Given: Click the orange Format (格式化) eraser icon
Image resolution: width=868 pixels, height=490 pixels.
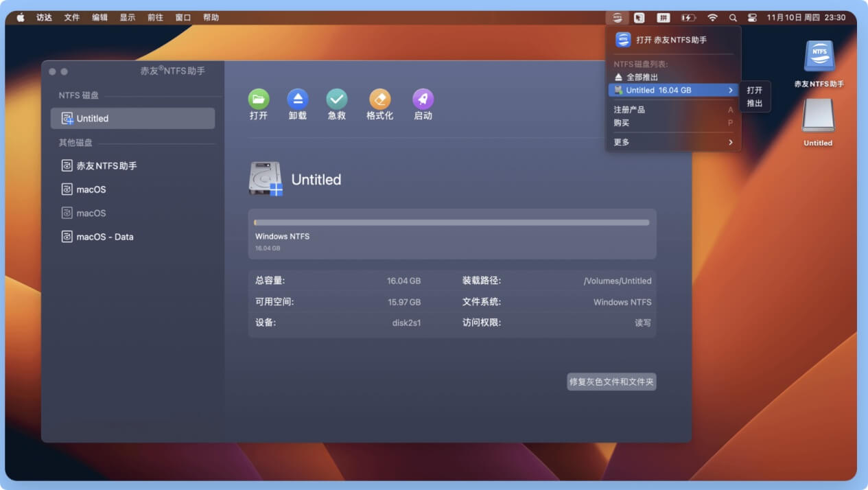Looking at the screenshot, I should click(x=379, y=99).
